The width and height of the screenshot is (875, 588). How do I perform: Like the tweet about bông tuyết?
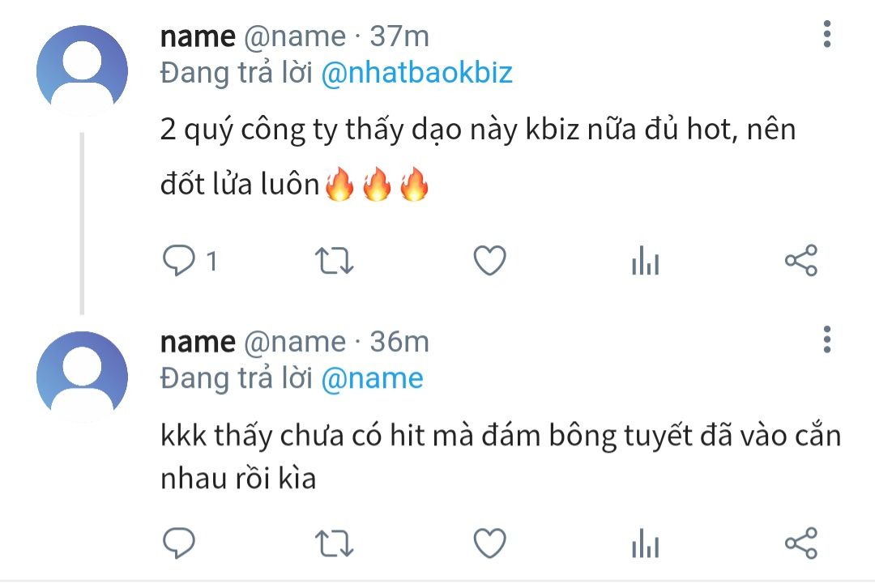489,543
